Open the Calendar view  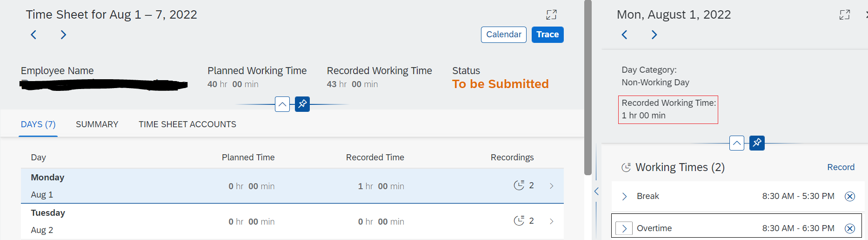pyautogui.click(x=504, y=34)
